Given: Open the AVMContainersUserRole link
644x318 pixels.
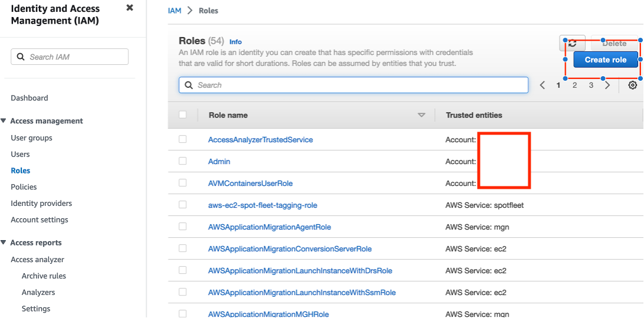Looking at the screenshot, I should [x=250, y=183].
